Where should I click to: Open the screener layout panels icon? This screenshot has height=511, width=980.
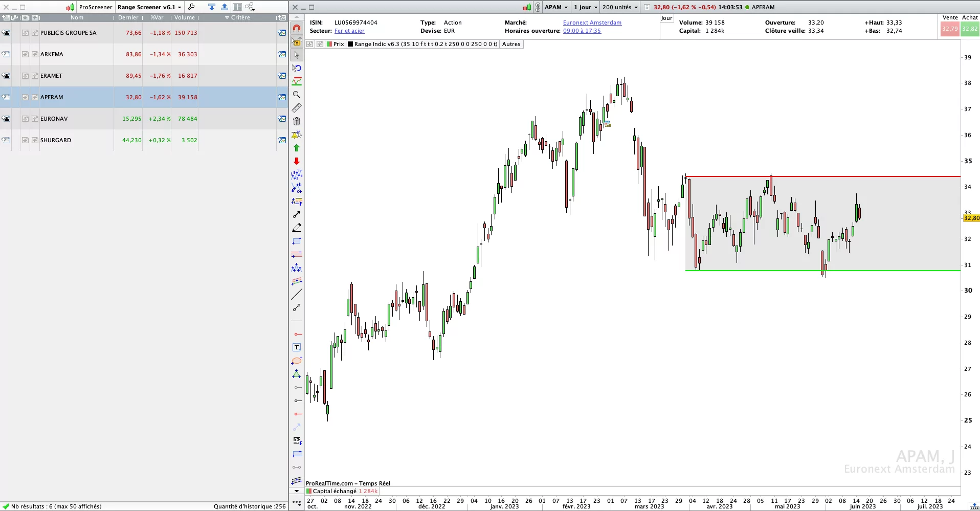(x=237, y=7)
